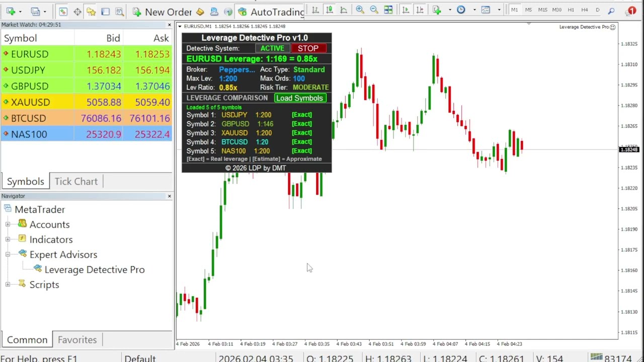The width and height of the screenshot is (644, 362).
Task: Open the notifications bubble with red 1
Action: tap(631, 11)
